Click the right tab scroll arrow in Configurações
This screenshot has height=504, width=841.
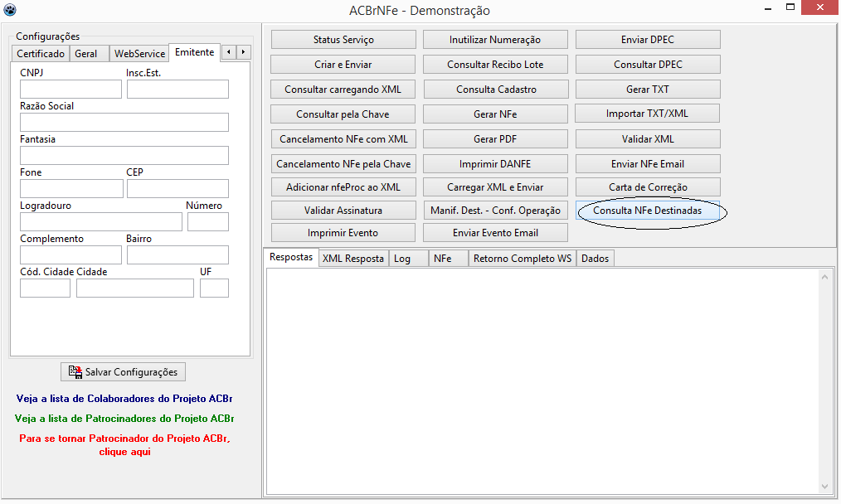point(244,52)
